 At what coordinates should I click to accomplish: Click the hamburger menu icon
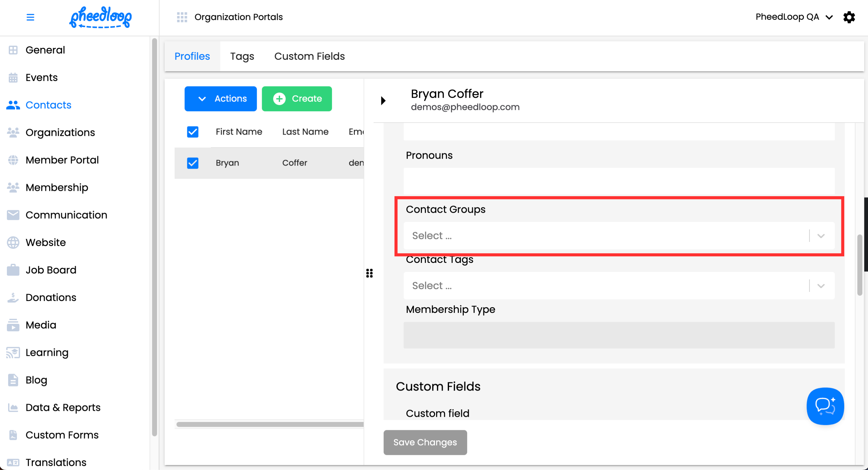click(30, 17)
